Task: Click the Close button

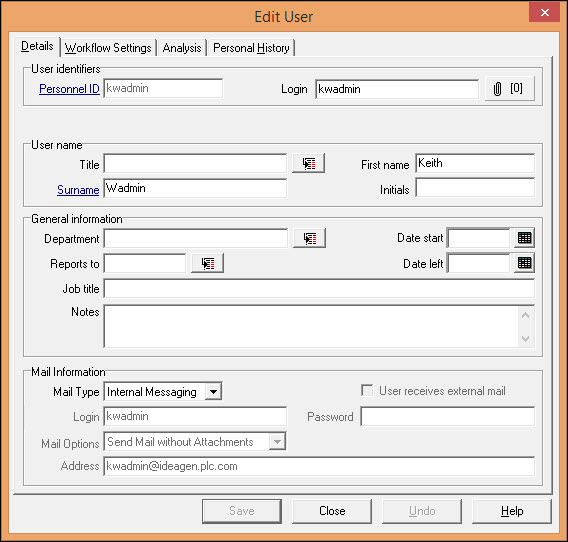Action: coord(332,511)
